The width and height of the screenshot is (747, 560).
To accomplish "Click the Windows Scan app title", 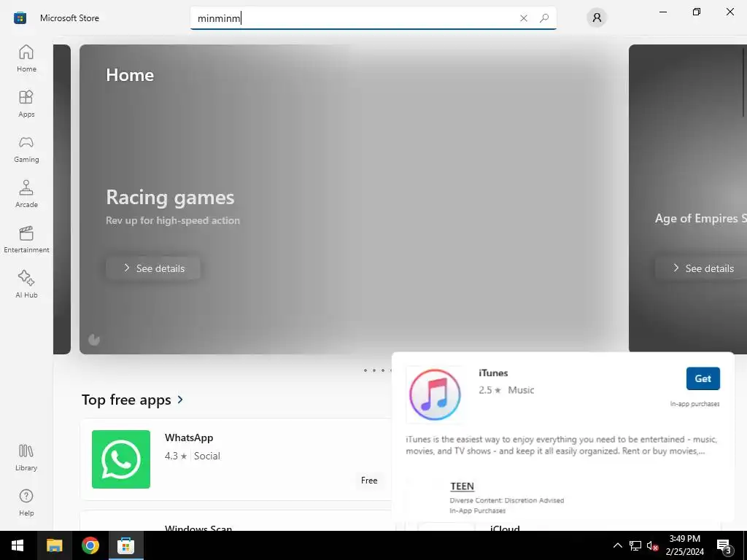I will (198, 528).
